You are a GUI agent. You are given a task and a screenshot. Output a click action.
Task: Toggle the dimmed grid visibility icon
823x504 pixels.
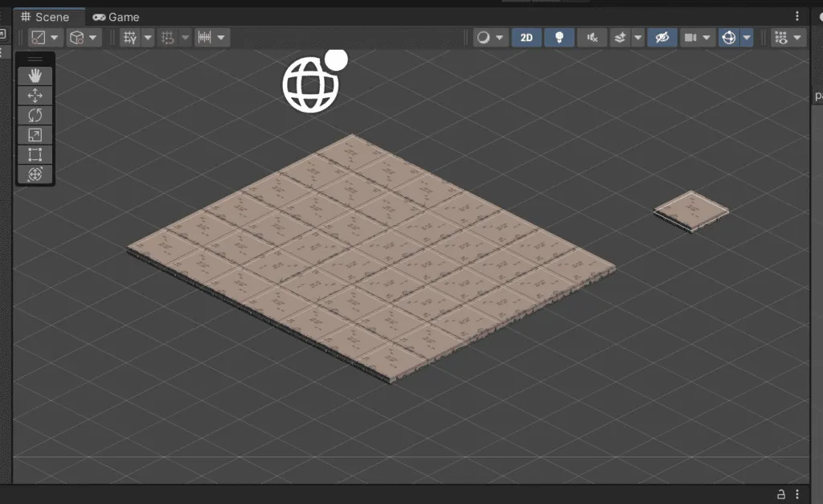pyautogui.click(x=168, y=38)
